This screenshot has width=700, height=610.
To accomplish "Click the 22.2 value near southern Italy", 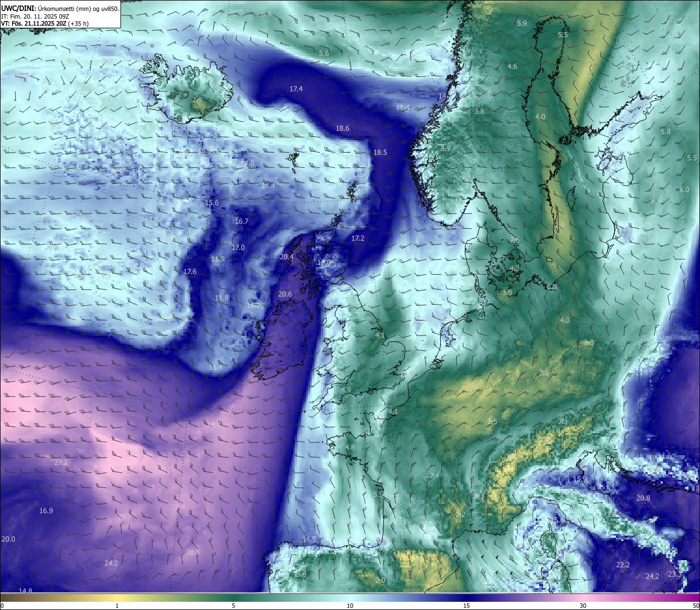I will click(623, 565).
